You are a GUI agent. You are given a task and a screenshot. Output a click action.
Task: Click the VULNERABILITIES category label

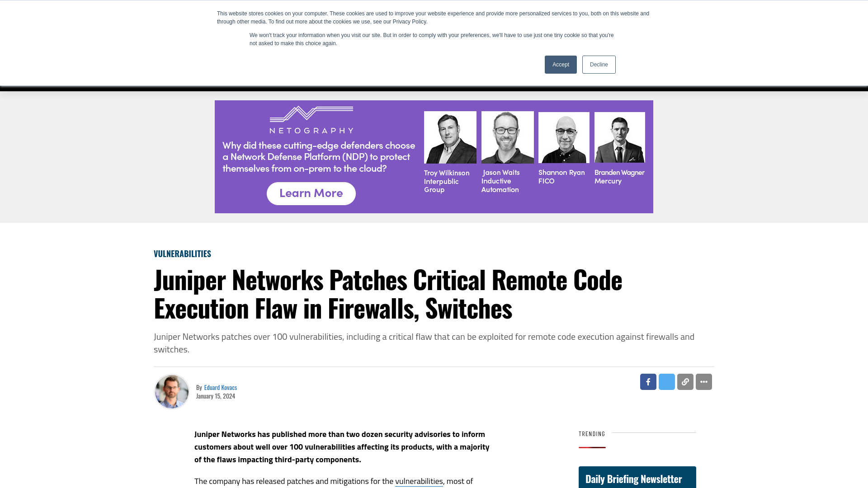(183, 253)
